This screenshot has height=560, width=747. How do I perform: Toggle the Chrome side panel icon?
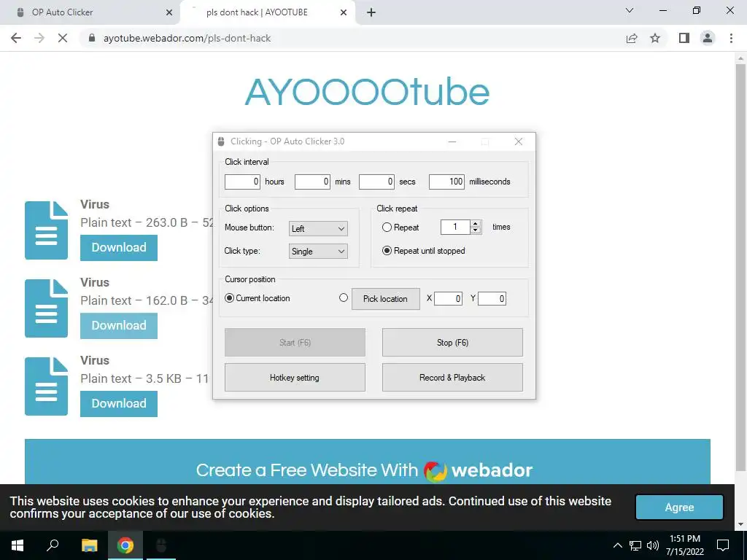coord(684,38)
